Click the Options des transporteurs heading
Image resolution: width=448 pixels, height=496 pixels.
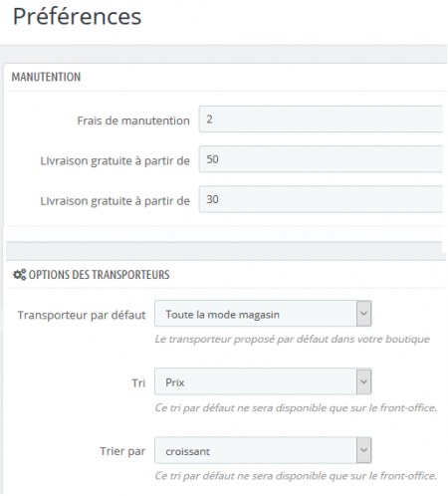100,275
